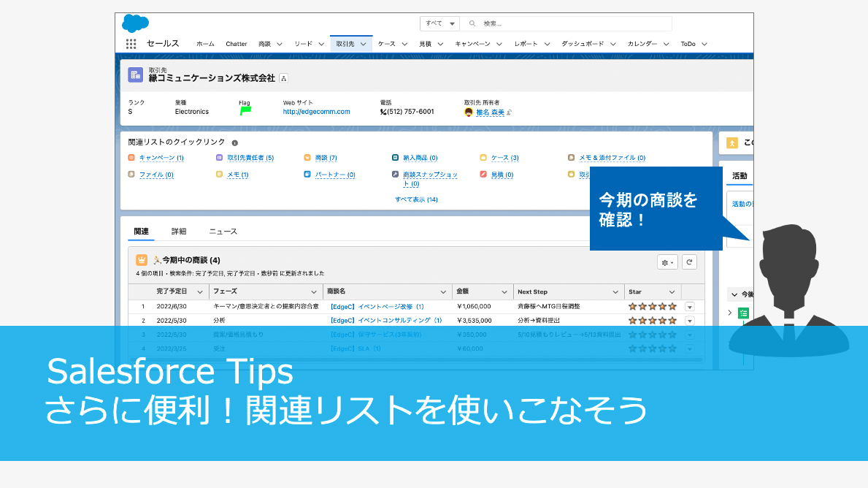Click the 見積 quick link icon
Screen dimensions: 868x488
[483, 174]
